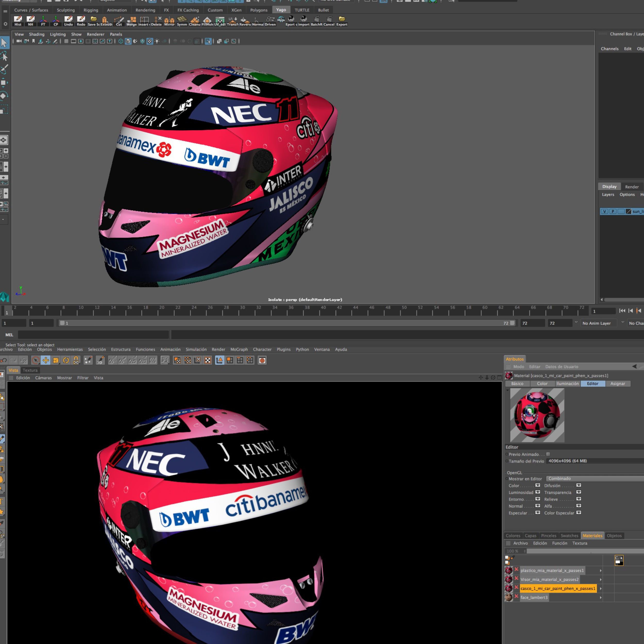The height and width of the screenshot is (644, 644).
Task: Select the Scale tool in BodyPaint toolbar
Action: [x=56, y=360]
